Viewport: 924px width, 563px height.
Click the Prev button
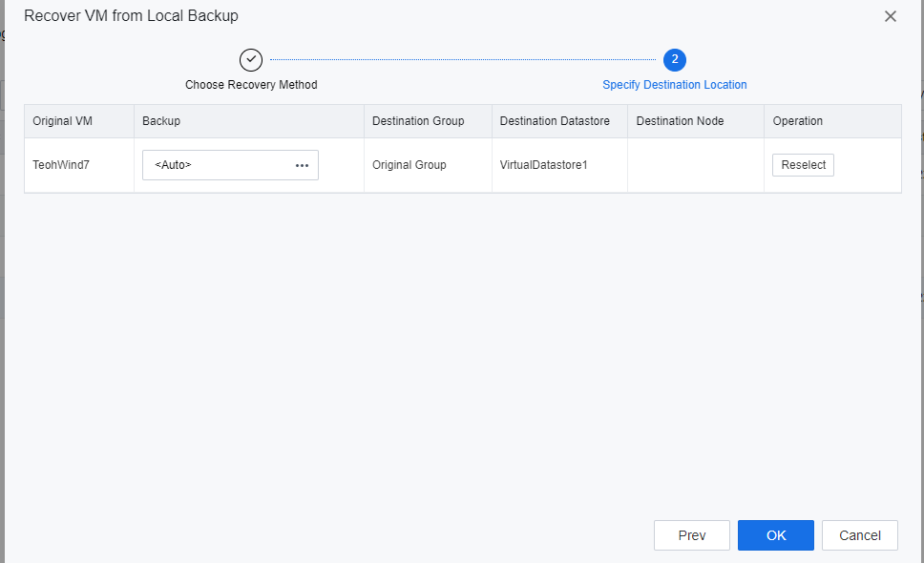click(x=692, y=535)
